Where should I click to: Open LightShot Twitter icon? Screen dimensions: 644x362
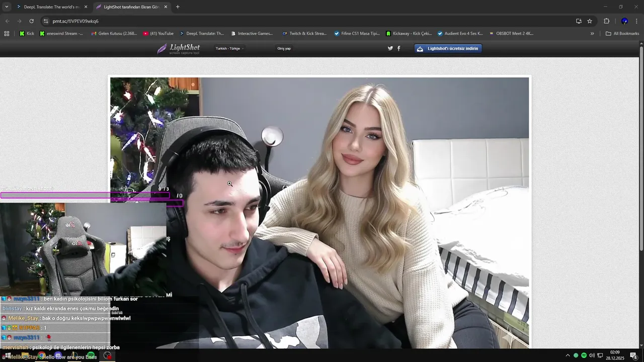click(390, 49)
